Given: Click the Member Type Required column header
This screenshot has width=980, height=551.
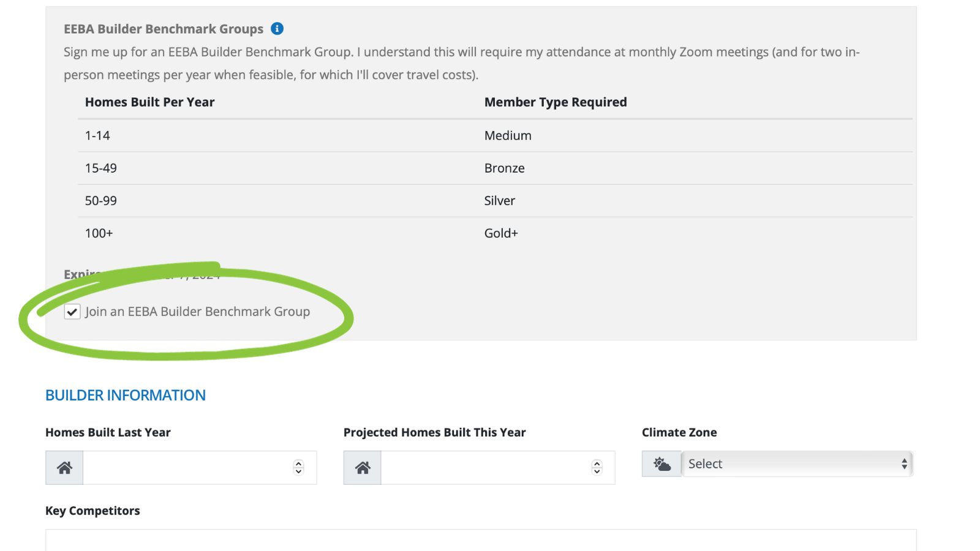Looking at the screenshot, I should (x=556, y=102).
